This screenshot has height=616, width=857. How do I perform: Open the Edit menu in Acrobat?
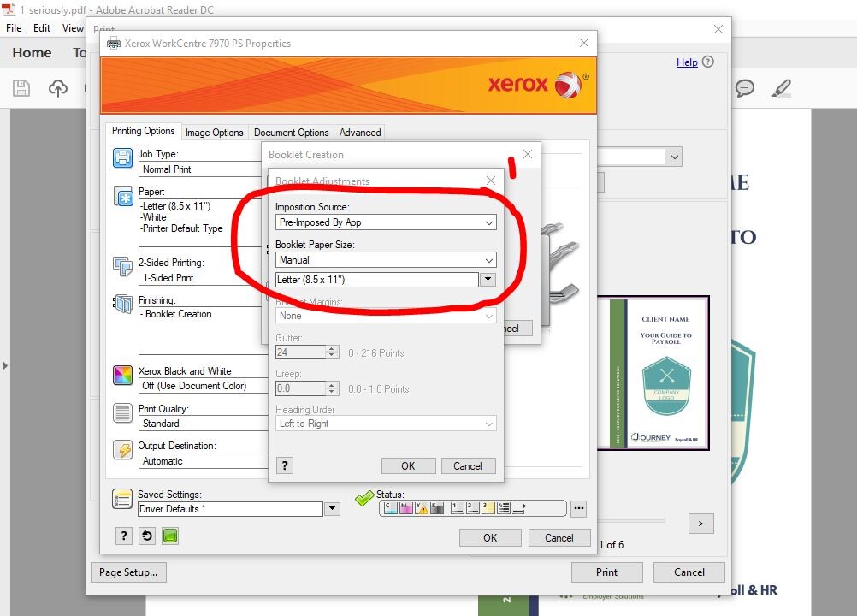pos(42,28)
